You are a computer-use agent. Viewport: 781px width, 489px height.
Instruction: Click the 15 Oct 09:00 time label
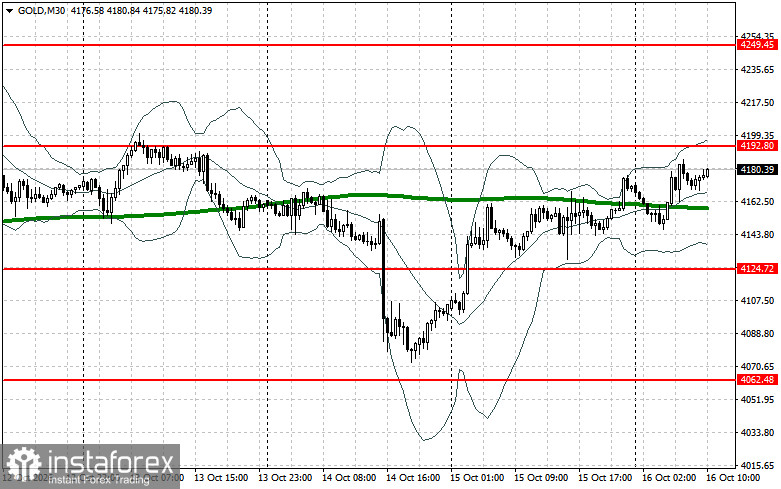(x=541, y=478)
